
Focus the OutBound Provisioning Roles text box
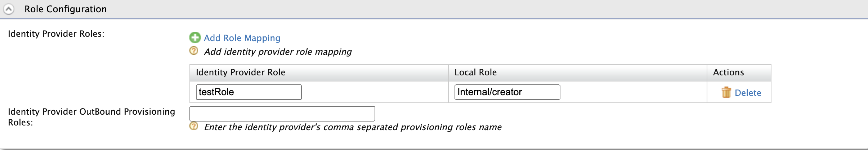click(x=282, y=114)
